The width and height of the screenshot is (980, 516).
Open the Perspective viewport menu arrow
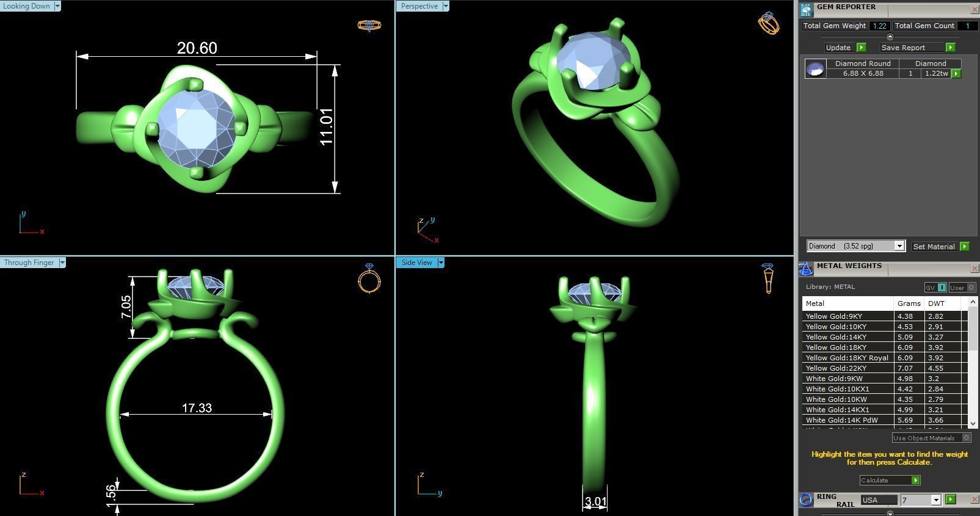(445, 6)
